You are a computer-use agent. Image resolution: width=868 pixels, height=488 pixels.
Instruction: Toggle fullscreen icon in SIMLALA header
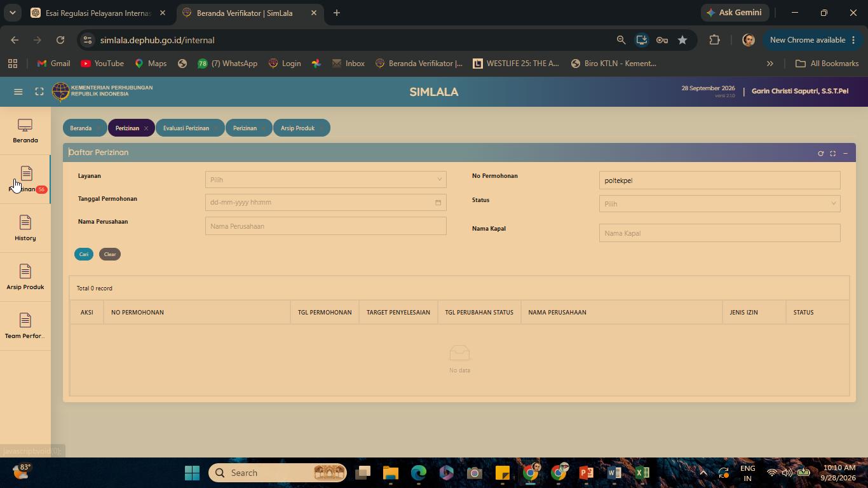pyautogui.click(x=39, y=91)
